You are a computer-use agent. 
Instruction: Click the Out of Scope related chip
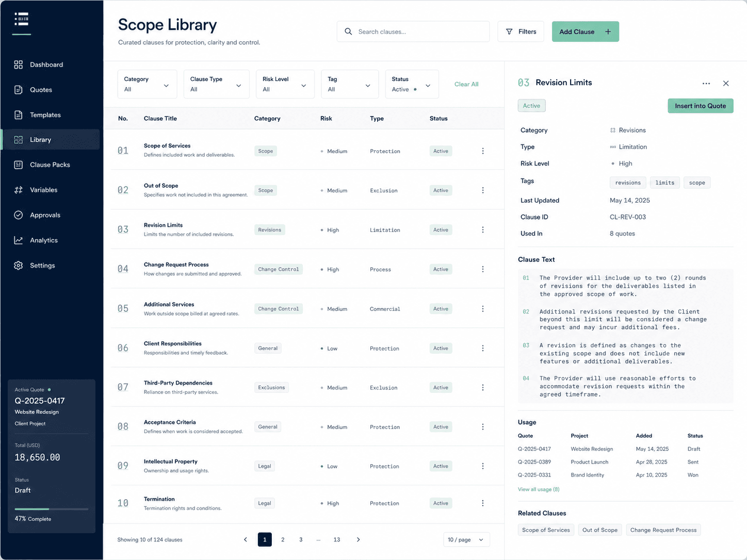pyautogui.click(x=600, y=530)
